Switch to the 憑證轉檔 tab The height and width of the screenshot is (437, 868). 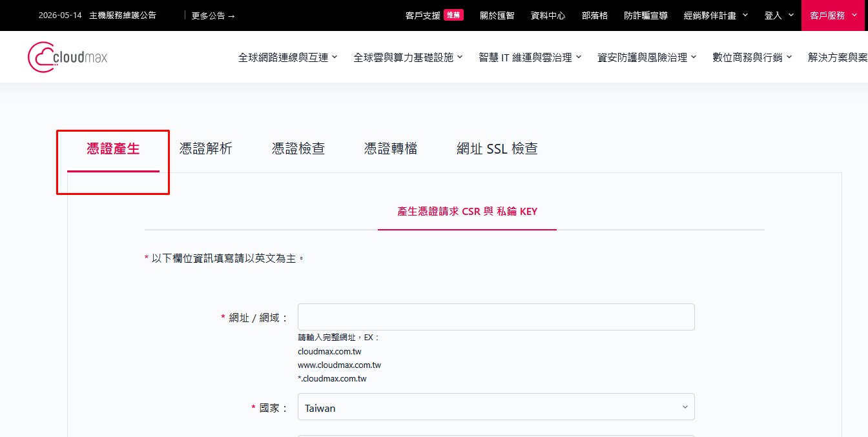click(391, 149)
